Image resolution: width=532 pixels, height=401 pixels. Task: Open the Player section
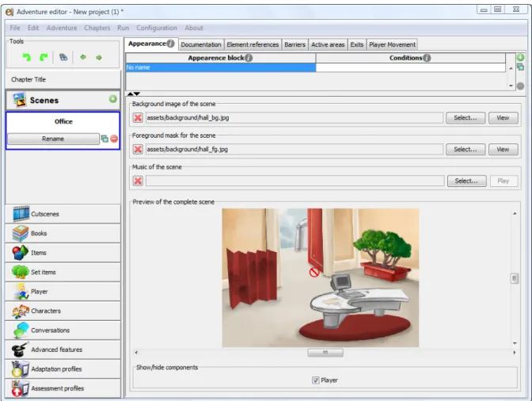pos(63,292)
